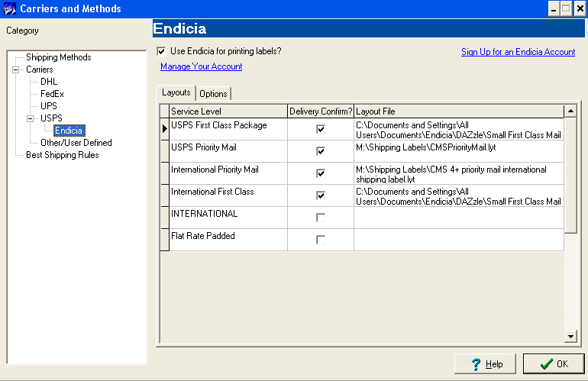Collapse the Carriers tree node

pos(16,69)
